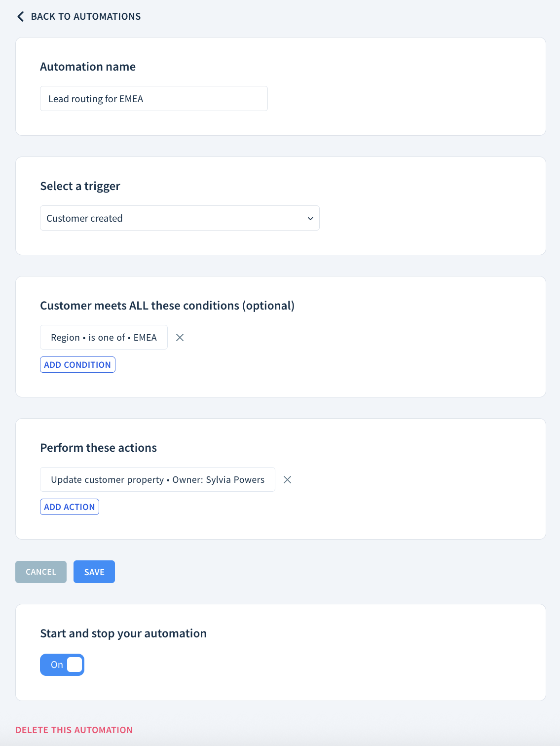Switch the On toggle to stop automation
560x746 pixels.
(x=62, y=665)
